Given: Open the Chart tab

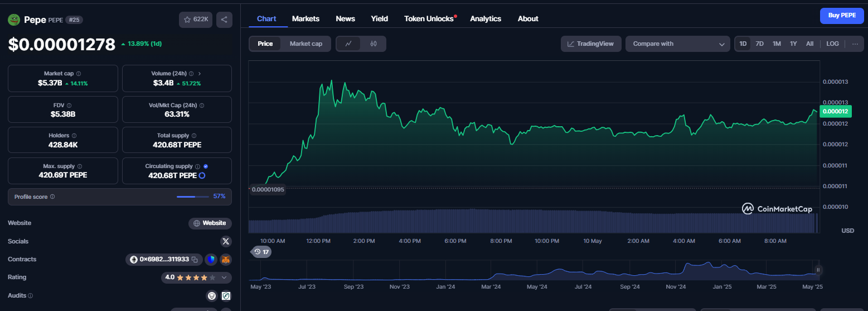Looking at the screenshot, I should 266,18.
